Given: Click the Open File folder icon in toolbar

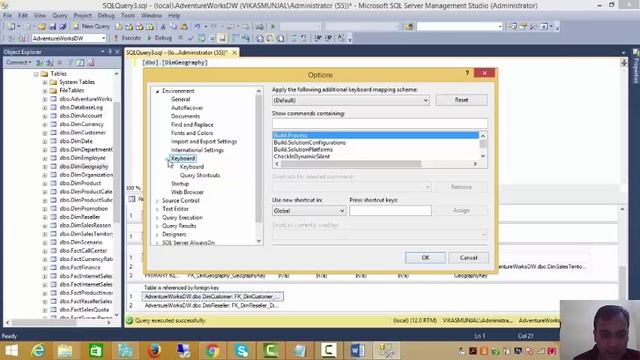Looking at the screenshot, I should click(42, 27).
